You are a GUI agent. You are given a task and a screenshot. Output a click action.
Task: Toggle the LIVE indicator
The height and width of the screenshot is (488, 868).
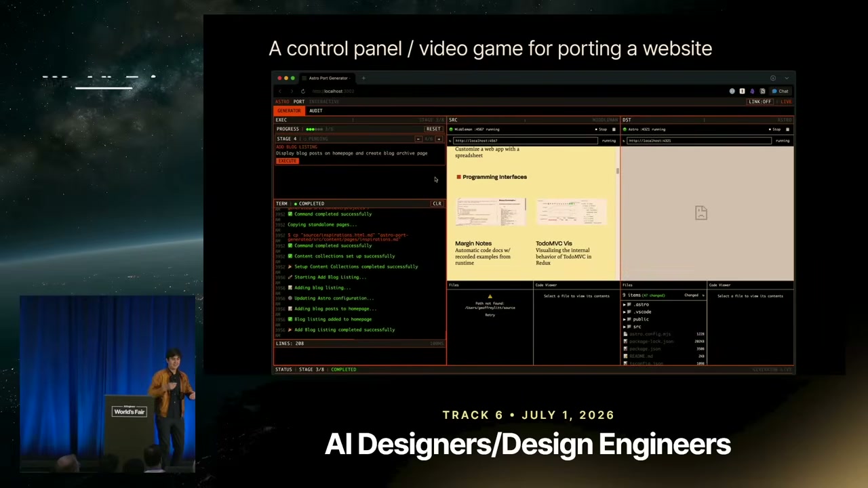(x=785, y=102)
